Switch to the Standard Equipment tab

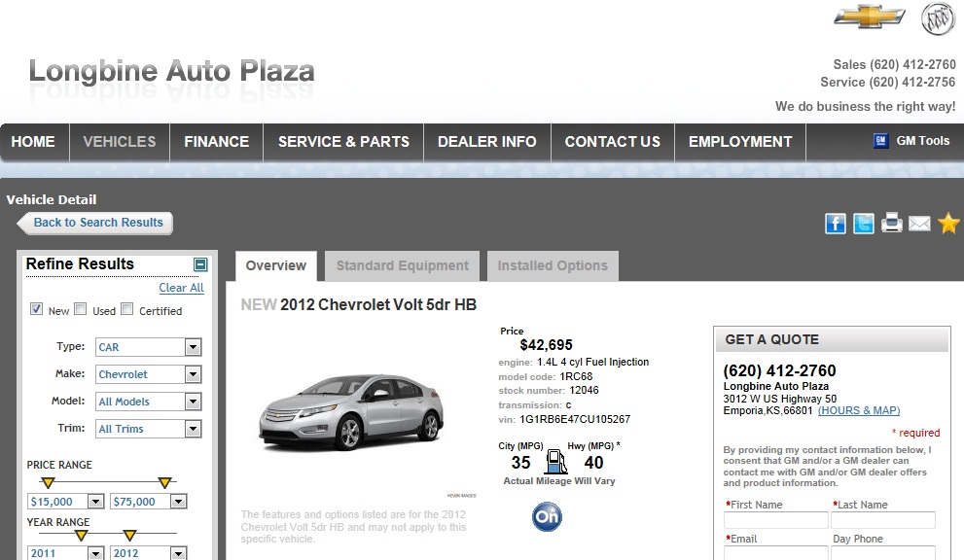tap(402, 265)
